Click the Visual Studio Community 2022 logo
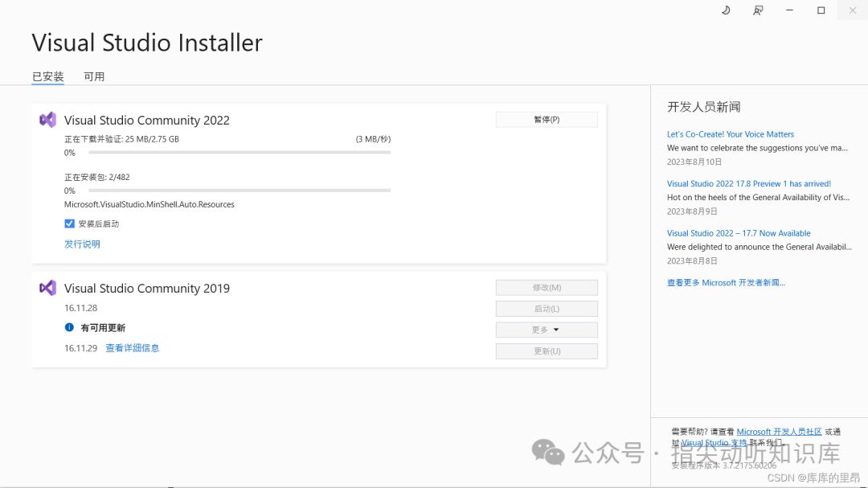Viewport: 868px width, 488px height. (47, 120)
